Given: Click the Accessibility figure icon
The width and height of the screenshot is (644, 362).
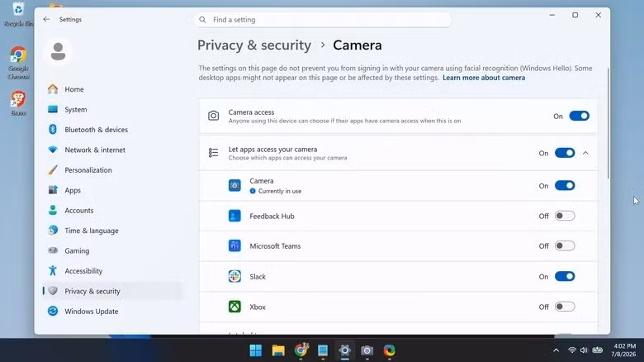Looking at the screenshot, I should tap(53, 271).
